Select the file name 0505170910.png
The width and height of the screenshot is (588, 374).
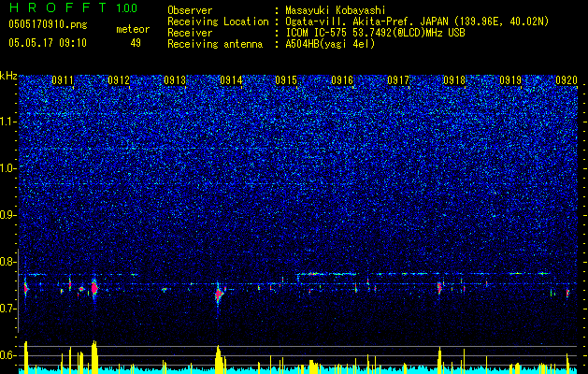click(x=48, y=24)
